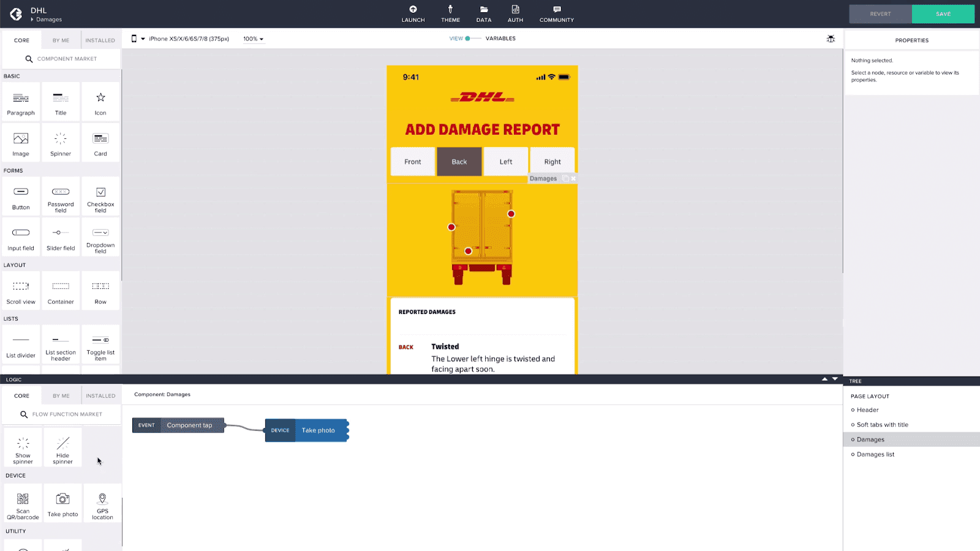Select the List section header component
Image resolution: width=980 pixels, height=551 pixels.
click(x=61, y=345)
